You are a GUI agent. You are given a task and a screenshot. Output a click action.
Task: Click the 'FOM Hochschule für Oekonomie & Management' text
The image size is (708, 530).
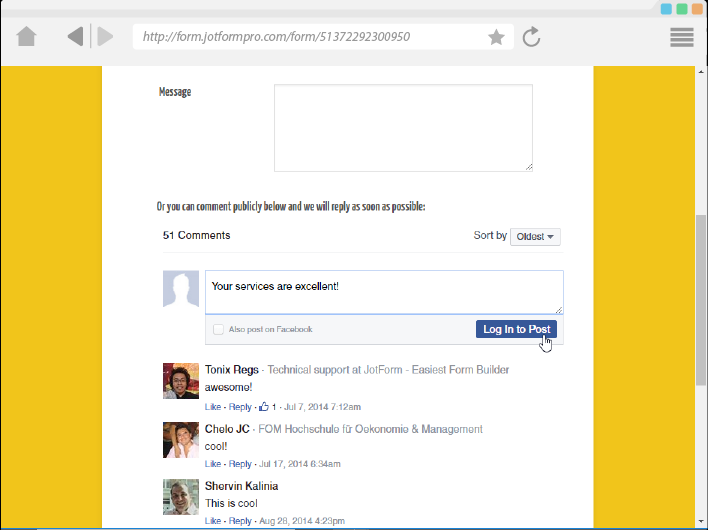(x=370, y=429)
